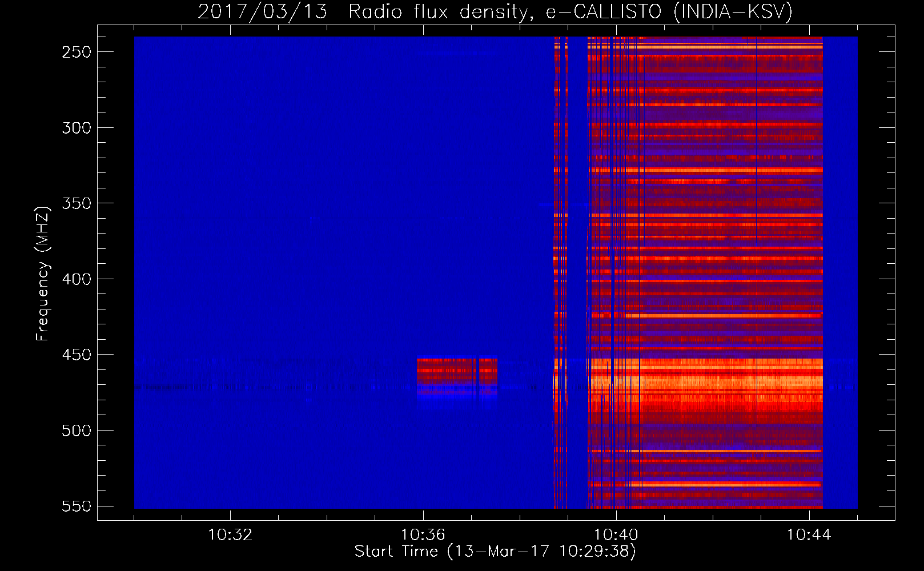Click the 300 frequency tick label
This screenshot has height=571, width=924.
[x=77, y=128]
